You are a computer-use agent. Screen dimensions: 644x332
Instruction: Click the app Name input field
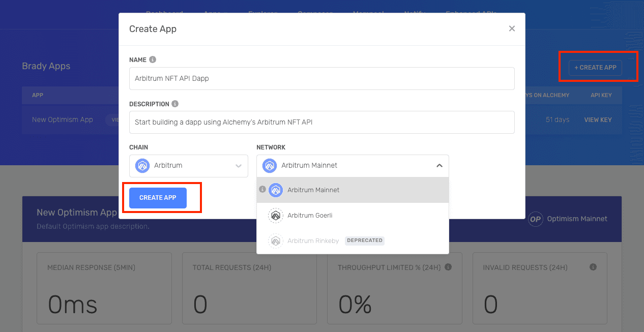point(321,79)
